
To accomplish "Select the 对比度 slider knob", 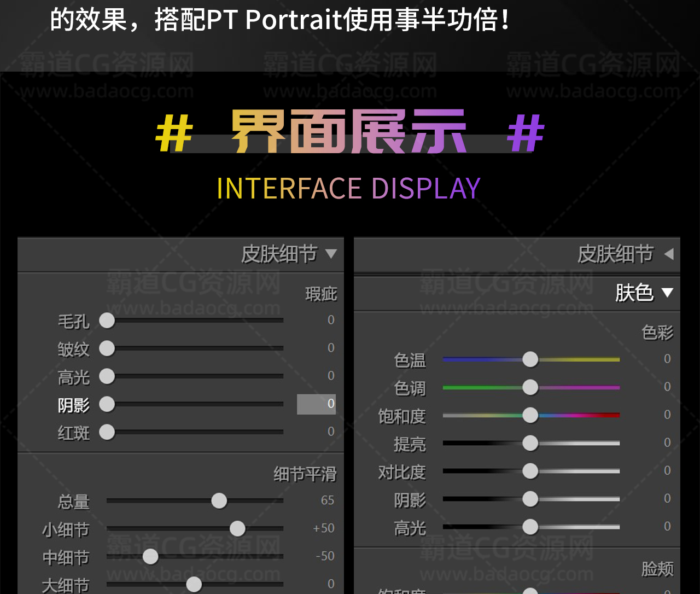I will (530, 471).
